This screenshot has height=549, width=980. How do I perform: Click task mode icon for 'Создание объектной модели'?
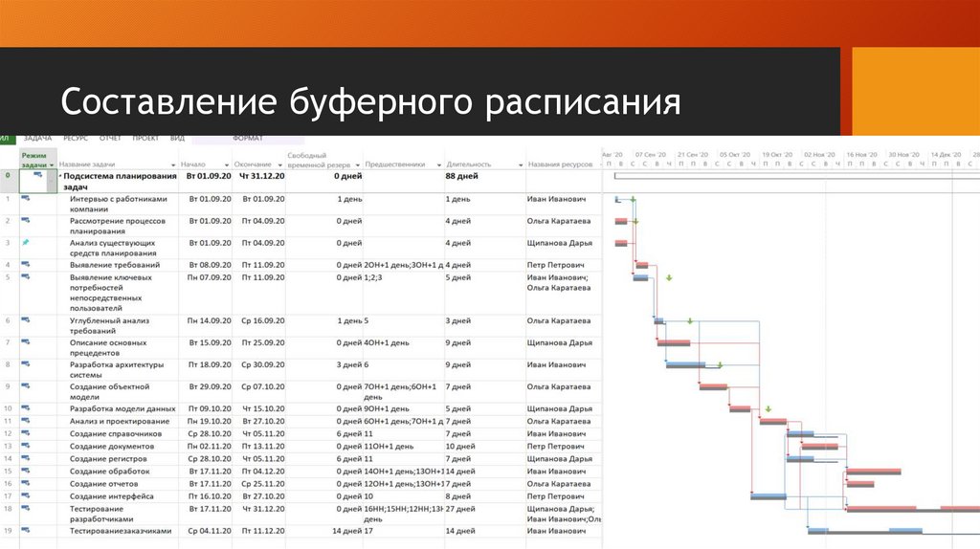[x=26, y=385]
